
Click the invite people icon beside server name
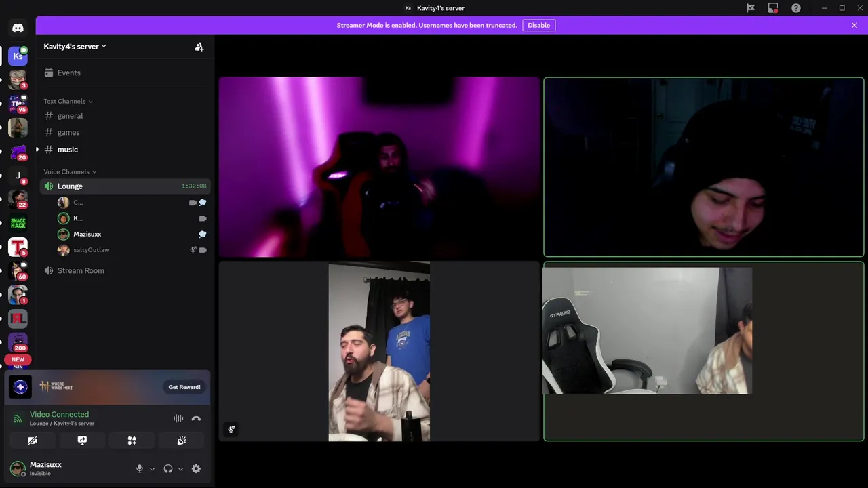(199, 47)
